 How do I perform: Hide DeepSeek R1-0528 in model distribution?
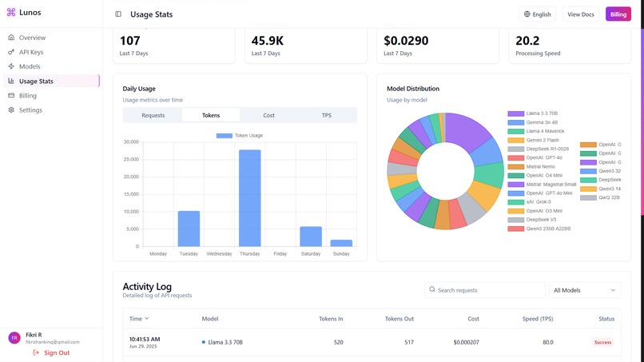pos(538,149)
